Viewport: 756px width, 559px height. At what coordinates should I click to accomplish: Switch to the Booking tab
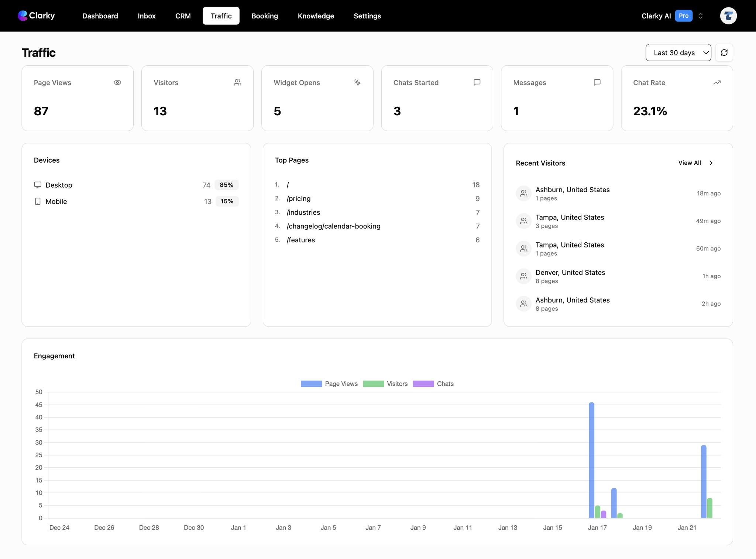(265, 16)
